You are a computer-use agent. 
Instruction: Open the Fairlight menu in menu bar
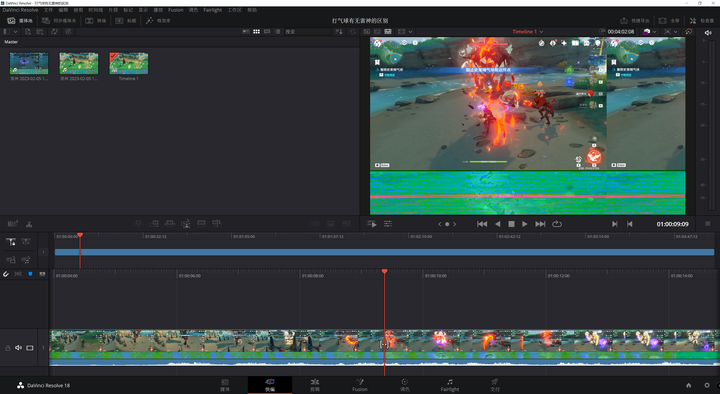213,10
